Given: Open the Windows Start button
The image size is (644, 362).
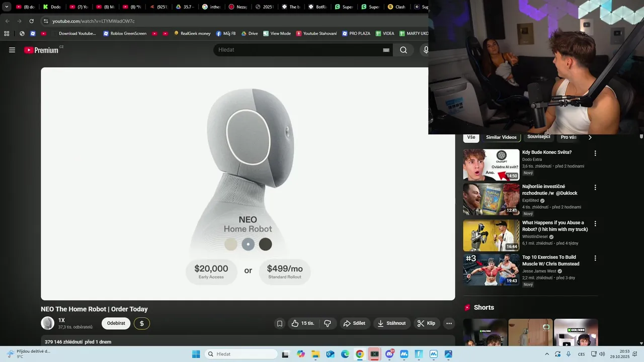Looking at the screenshot, I should pyautogui.click(x=196, y=354).
